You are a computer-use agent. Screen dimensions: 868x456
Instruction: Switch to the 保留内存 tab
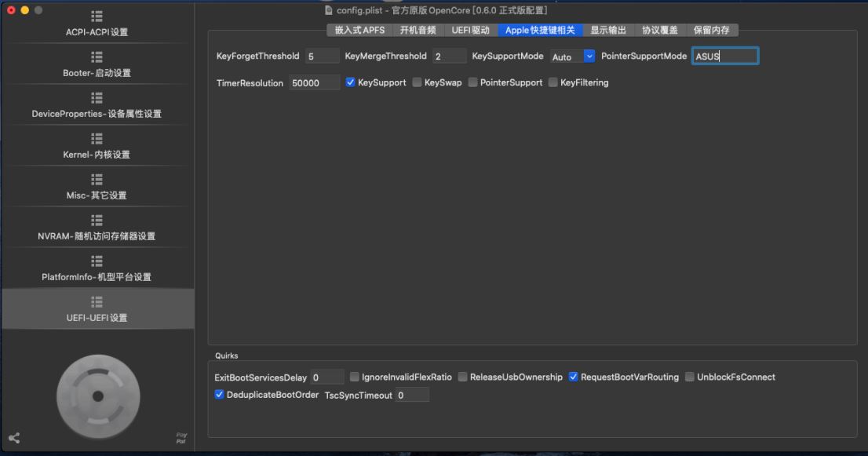tap(712, 30)
